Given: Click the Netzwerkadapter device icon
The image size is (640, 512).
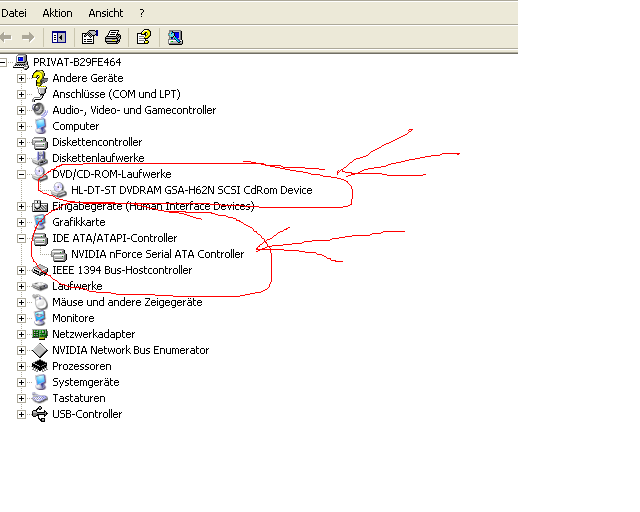Looking at the screenshot, I should click(40, 334).
